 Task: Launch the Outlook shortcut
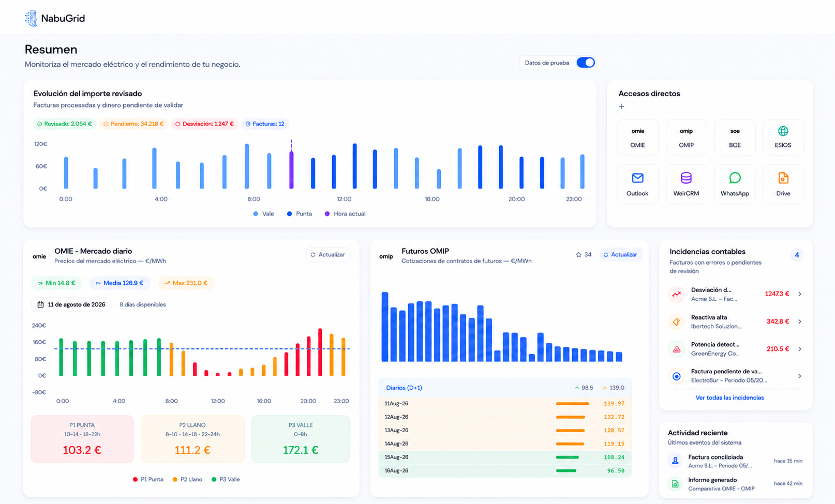click(x=637, y=185)
